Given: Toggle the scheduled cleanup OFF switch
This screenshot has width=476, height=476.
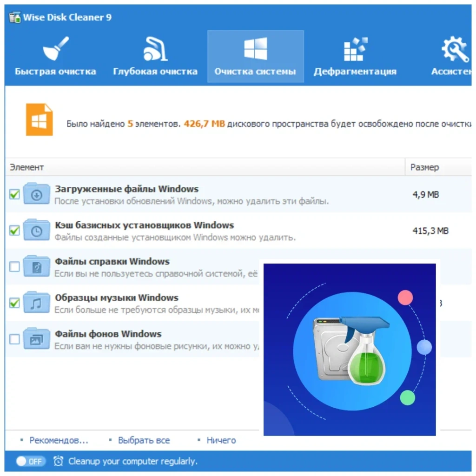Looking at the screenshot, I should [31, 461].
